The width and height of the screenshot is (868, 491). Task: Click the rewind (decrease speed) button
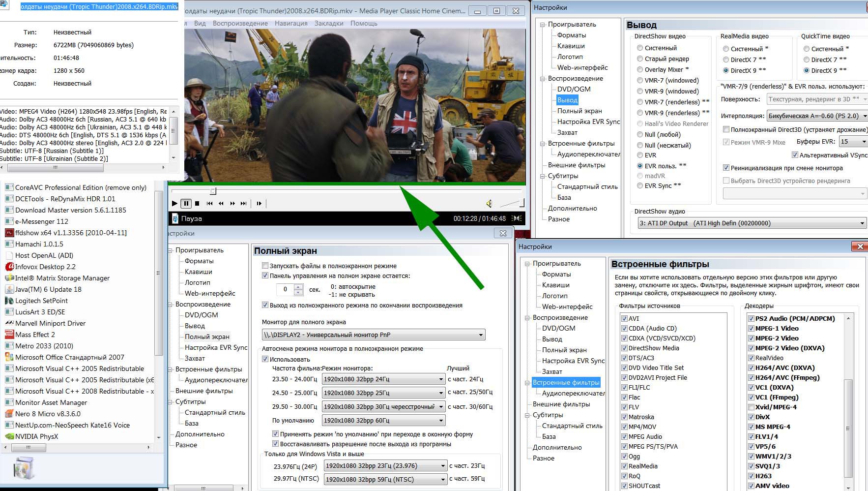[x=221, y=203]
